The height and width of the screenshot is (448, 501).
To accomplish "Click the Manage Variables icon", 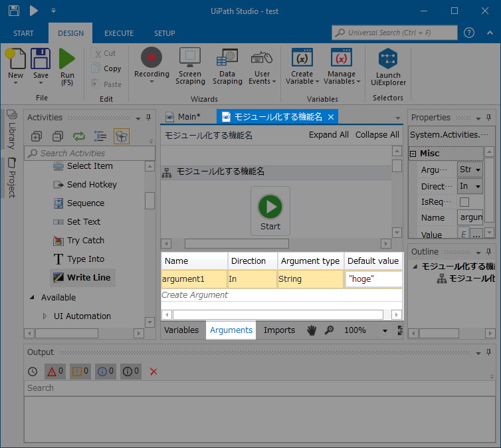I will (342, 58).
